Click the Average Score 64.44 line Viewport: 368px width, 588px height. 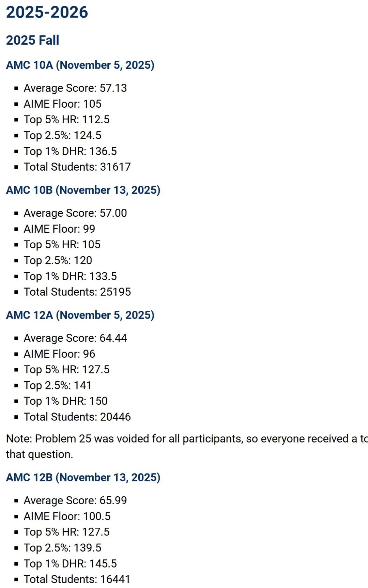pyautogui.click(x=75, y=338)
